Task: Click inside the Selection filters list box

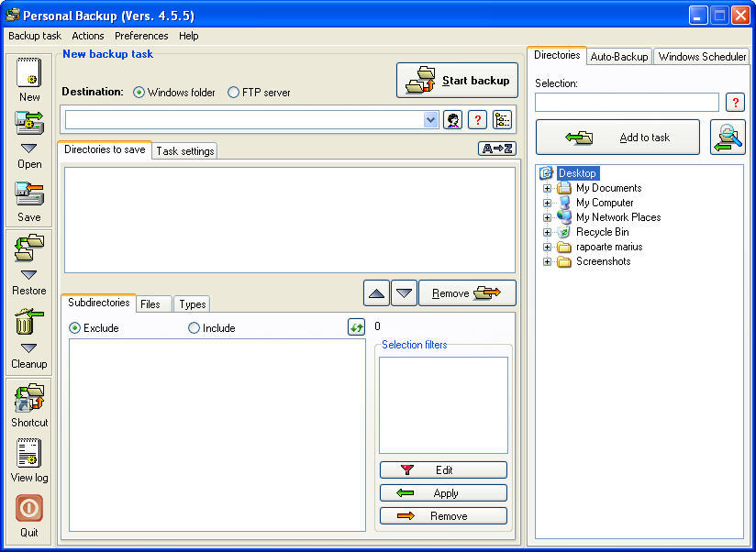Action: 443,404
